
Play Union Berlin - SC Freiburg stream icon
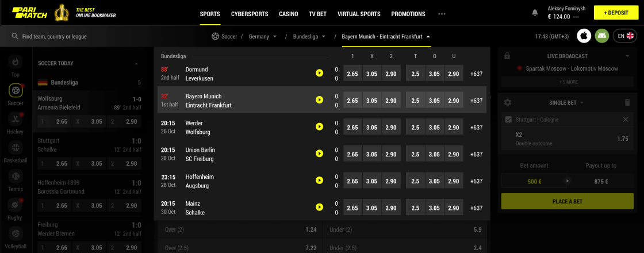tap(319, 154)
